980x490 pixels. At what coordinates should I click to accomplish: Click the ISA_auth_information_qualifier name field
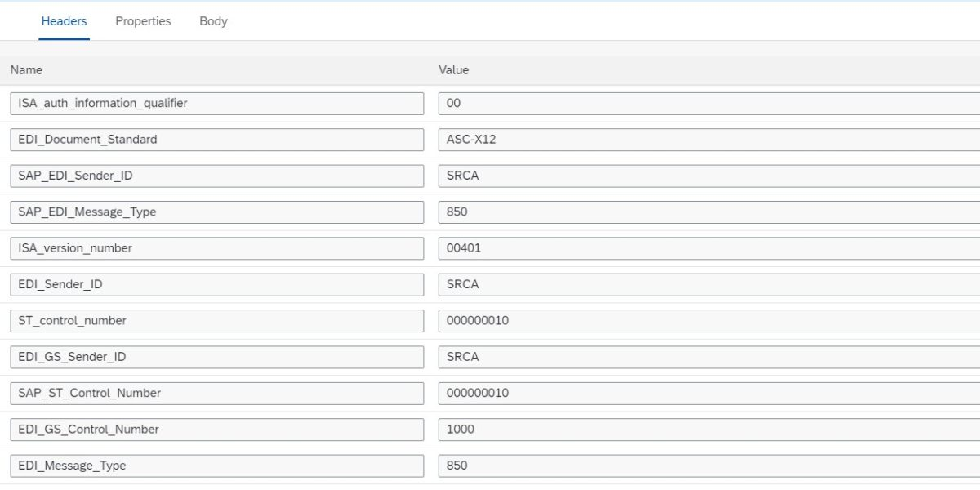point(217,103)
